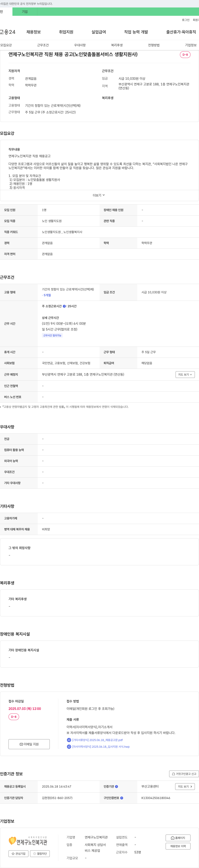This screenshot has height=868, width=199.
Task: Click the D-8 badge under 접수 마감일
Action: (x=14, y=717)
